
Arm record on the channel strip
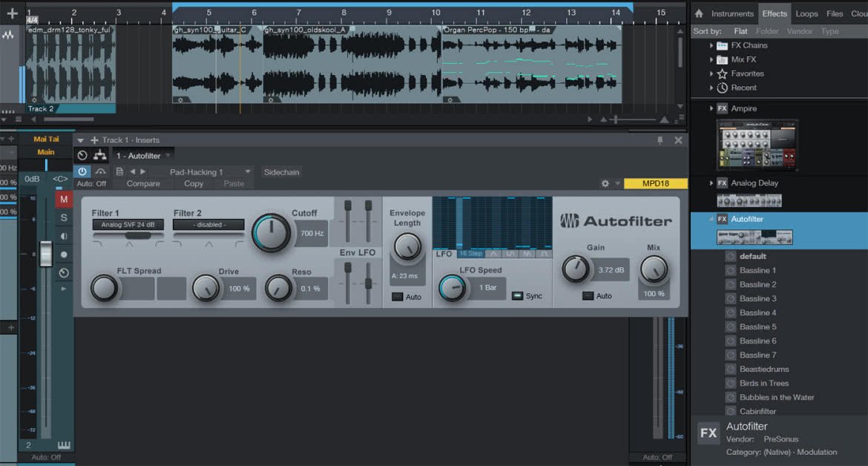(x=64, y=255)
